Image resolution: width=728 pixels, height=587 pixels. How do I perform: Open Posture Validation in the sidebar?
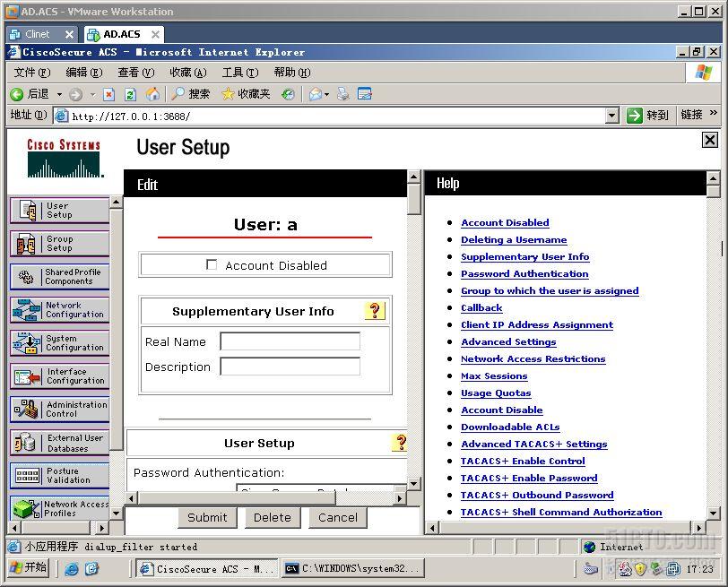tap(59, 476)
